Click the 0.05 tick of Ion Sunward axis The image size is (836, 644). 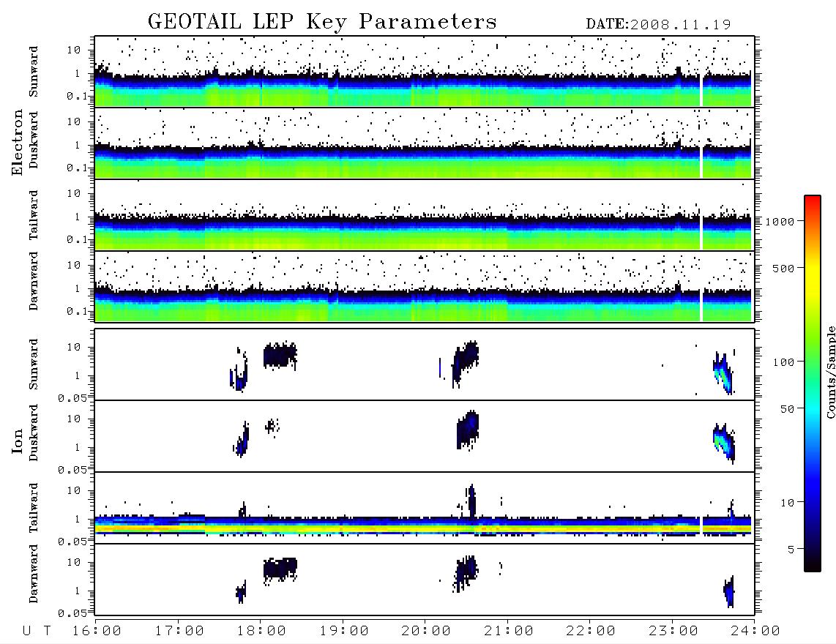(x=72, y=398)
